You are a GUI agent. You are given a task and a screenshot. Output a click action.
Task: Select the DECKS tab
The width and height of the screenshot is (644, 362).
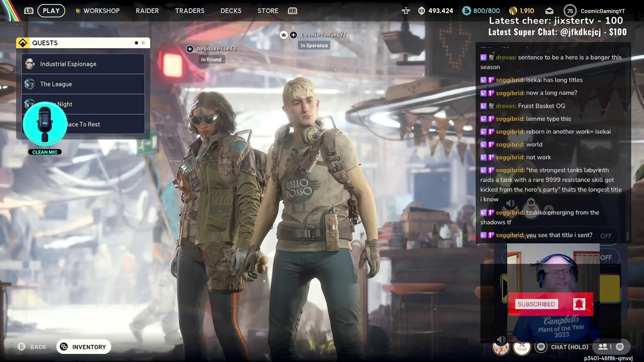coord(231,11)
